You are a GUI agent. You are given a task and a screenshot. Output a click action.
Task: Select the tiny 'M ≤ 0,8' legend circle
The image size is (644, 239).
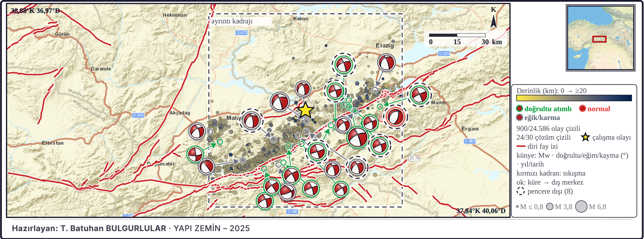tap(517, 207)
